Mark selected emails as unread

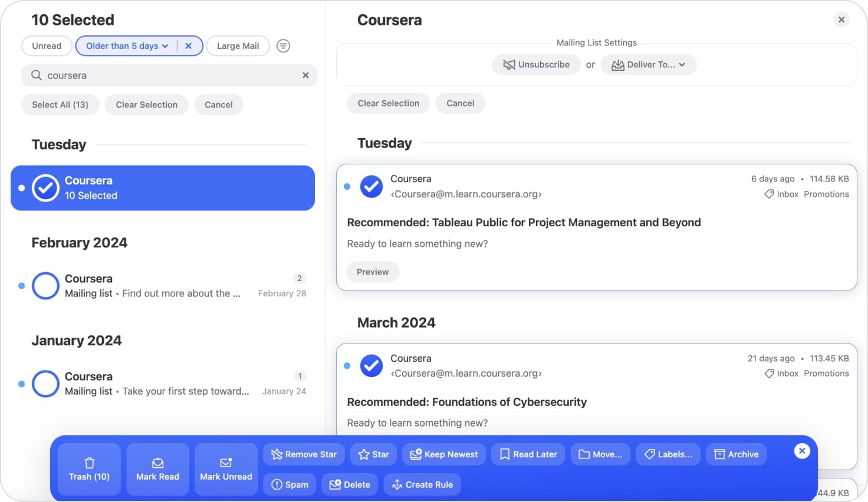click(226, 469)
